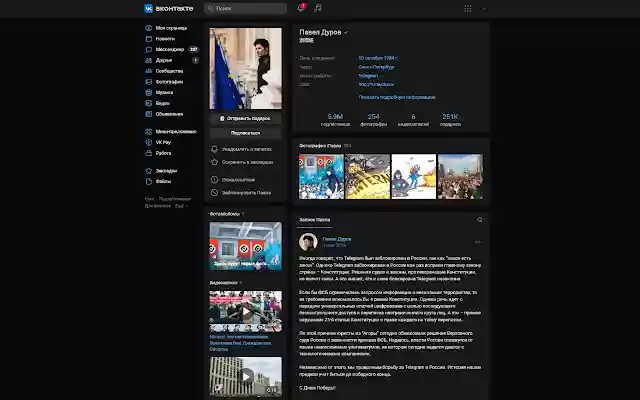This screenshot has width=640, height=400.
Task: Click the Санкт-Петербург city link
Action: pyautogui.click(x=376, y=67)
